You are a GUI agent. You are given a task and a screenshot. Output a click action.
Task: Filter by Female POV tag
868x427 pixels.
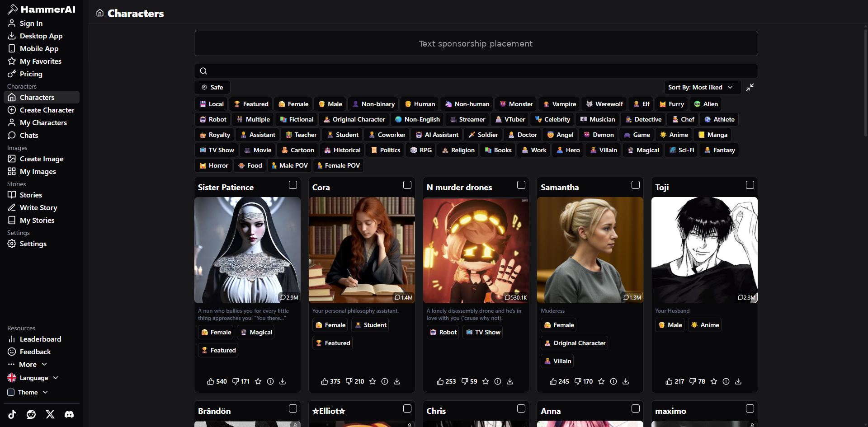point(338,165)
